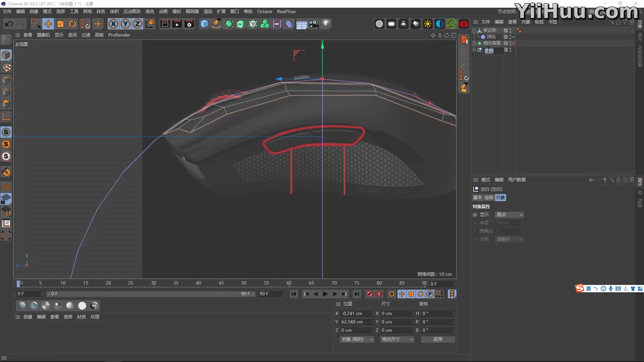Toggle Autokeying red icon
The image size is (644, 362).
click(x=379, y=294)
